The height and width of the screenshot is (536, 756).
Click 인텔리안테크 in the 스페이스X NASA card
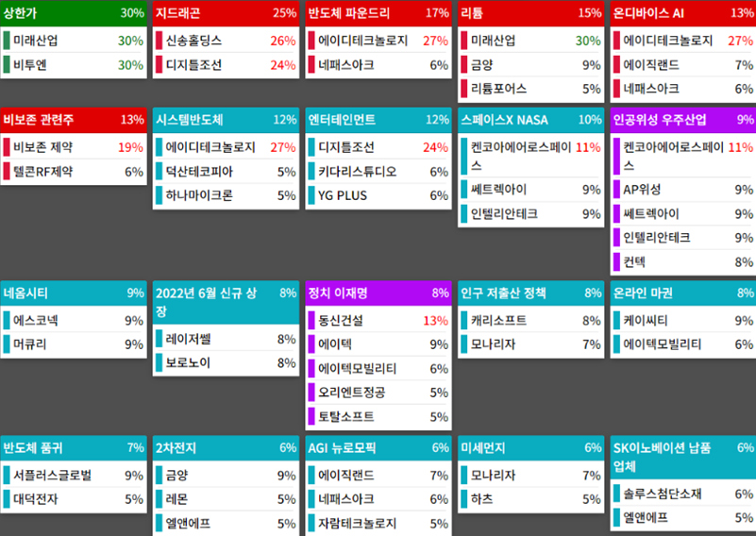(530, 213)
